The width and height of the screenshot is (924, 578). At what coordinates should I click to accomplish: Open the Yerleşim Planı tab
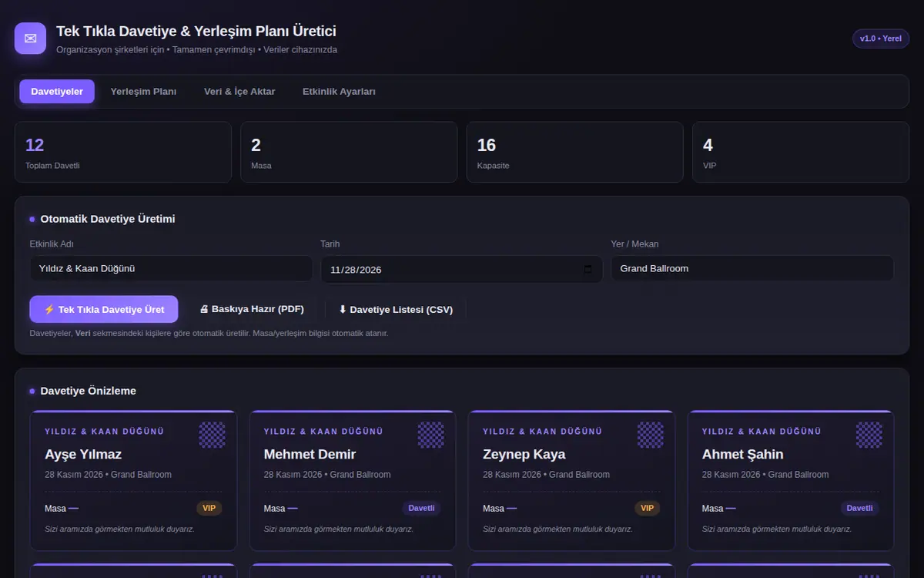pyautogui.click(x=143, y=91)
